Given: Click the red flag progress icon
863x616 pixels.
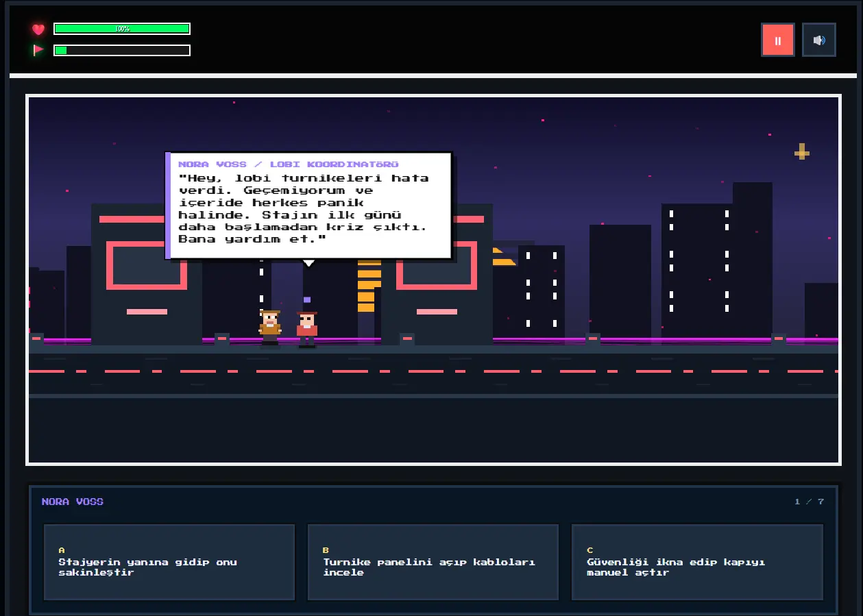Looking at the screenshot, I should [38, 50].
